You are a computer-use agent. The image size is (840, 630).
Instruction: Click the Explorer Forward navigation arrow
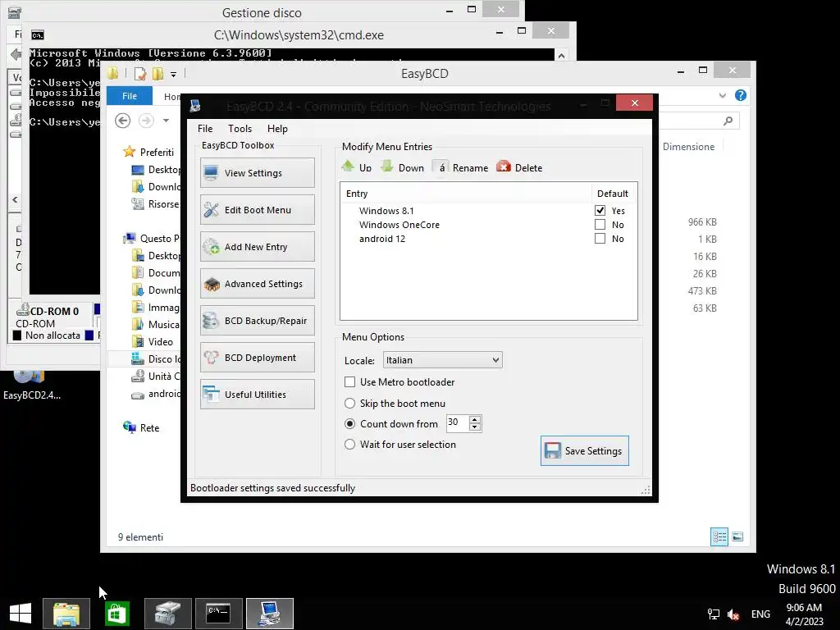146,121
